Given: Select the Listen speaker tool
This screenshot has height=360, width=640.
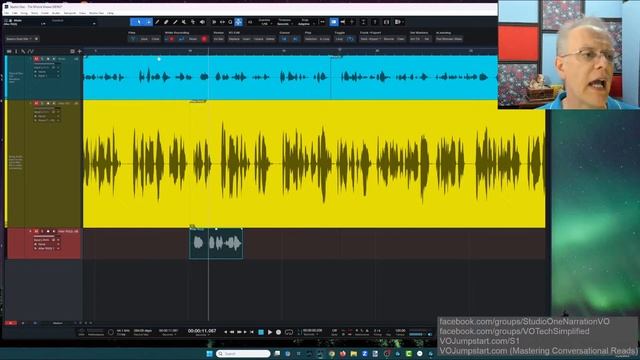Looking at the screenshot, I should (202, 22).
